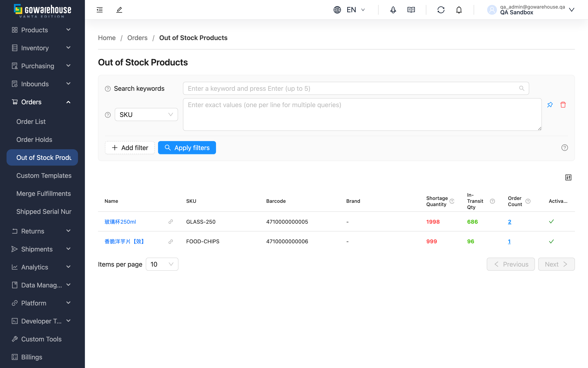The width and height of the screenshot is (588, 368).
Task: Click Orders breadcrumb
Action: [x=137, y=38]
